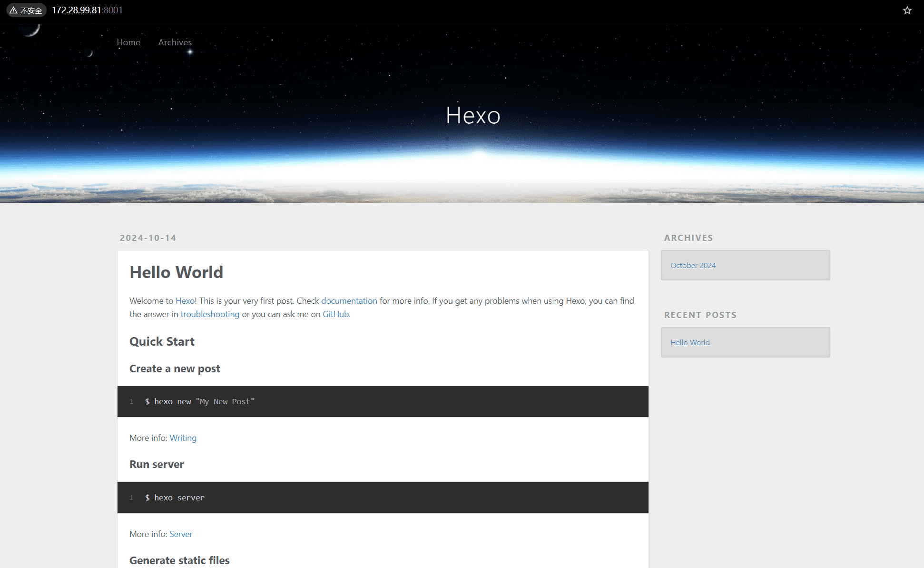The width and height of the screenshot is (924, 568).
Task: Click the hexo server code line
Action: (x=175, y=498)
